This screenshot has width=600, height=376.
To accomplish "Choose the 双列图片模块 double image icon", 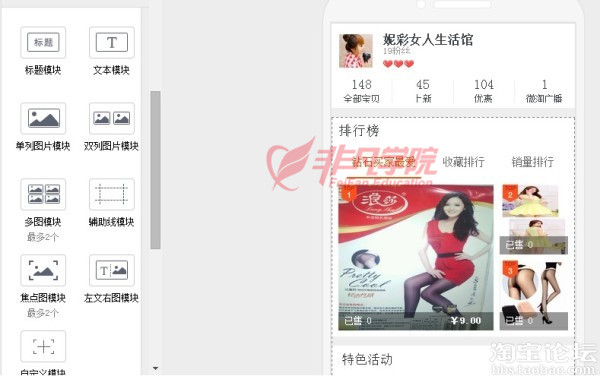I will click(112, 118).
